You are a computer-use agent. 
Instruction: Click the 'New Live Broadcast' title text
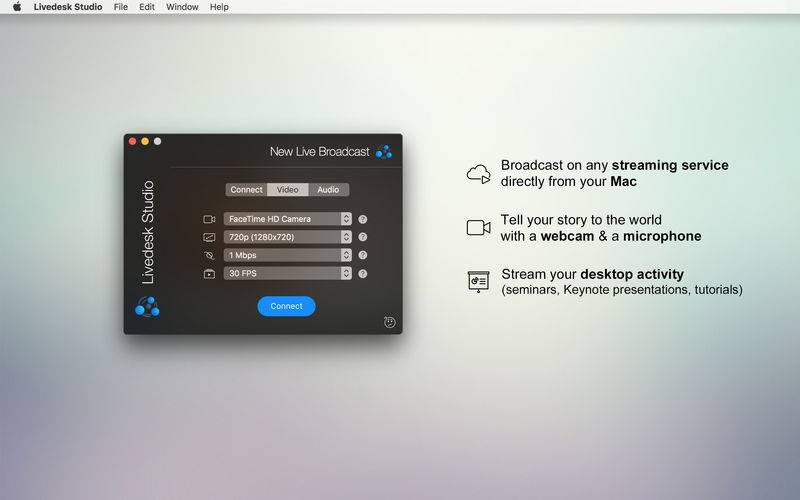click(x=319, y=152)
